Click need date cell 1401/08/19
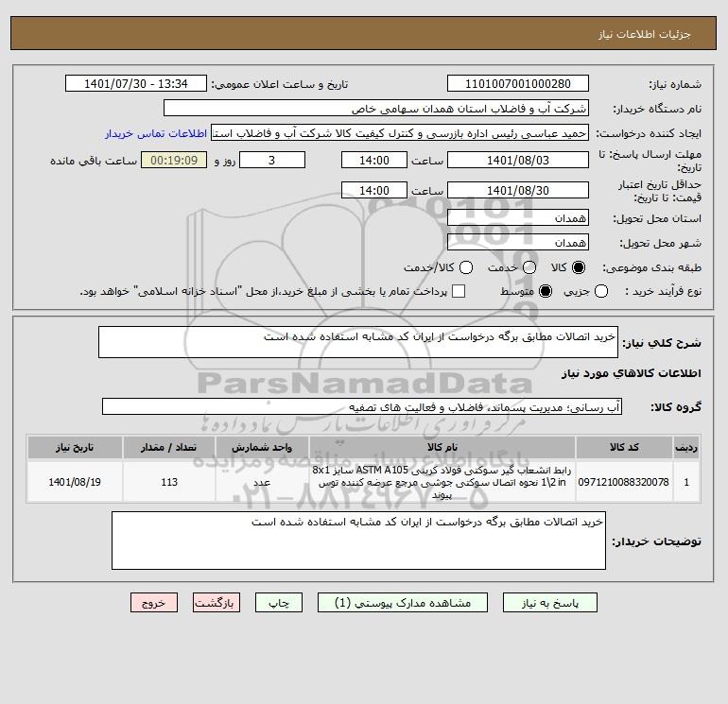728x704 pixels. tap(75, 482)
